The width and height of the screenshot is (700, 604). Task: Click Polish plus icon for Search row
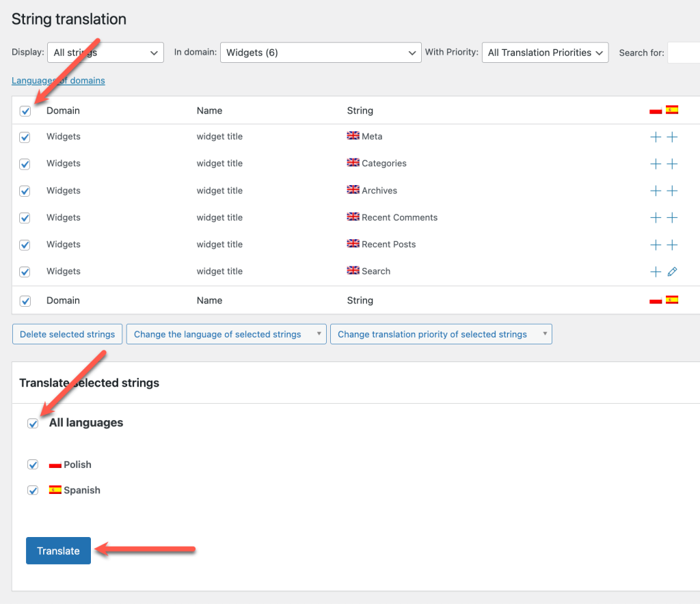(x=655, y=272)
